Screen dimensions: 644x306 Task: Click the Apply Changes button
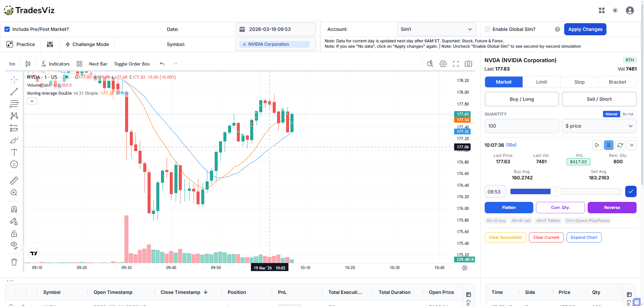585,29
